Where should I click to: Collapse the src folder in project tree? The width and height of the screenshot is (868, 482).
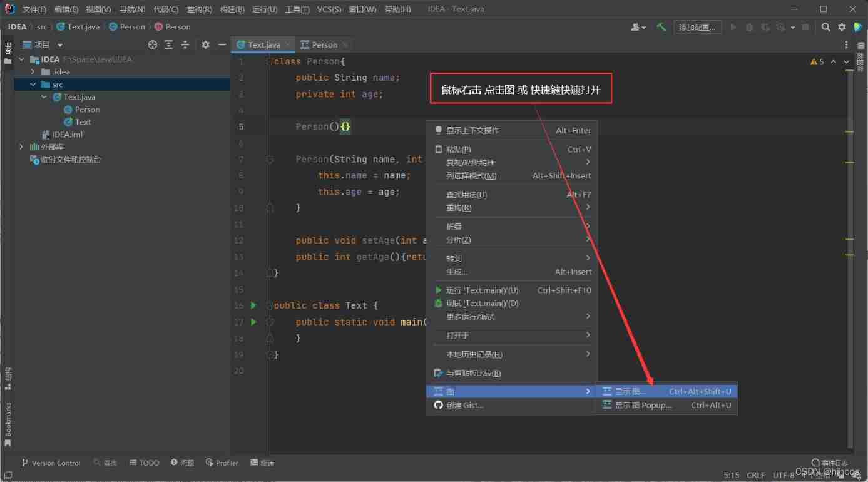pyautogui.click(x=33, y=85)
